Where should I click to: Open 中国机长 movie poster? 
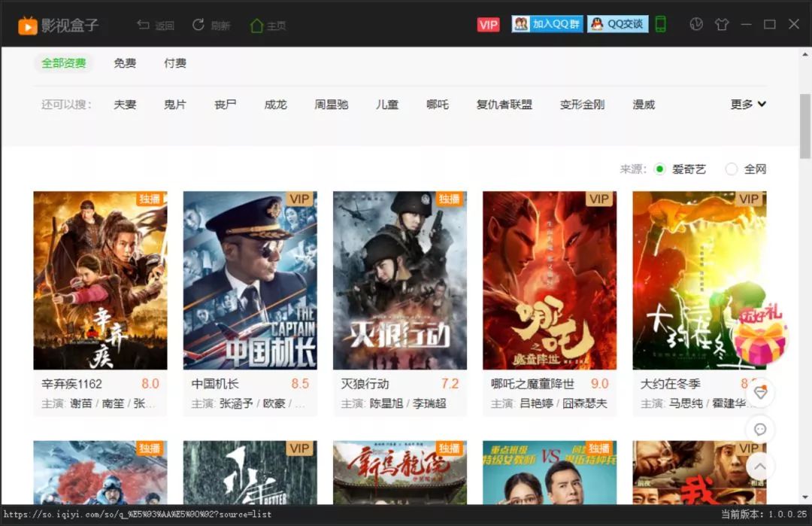pos(250,281)
